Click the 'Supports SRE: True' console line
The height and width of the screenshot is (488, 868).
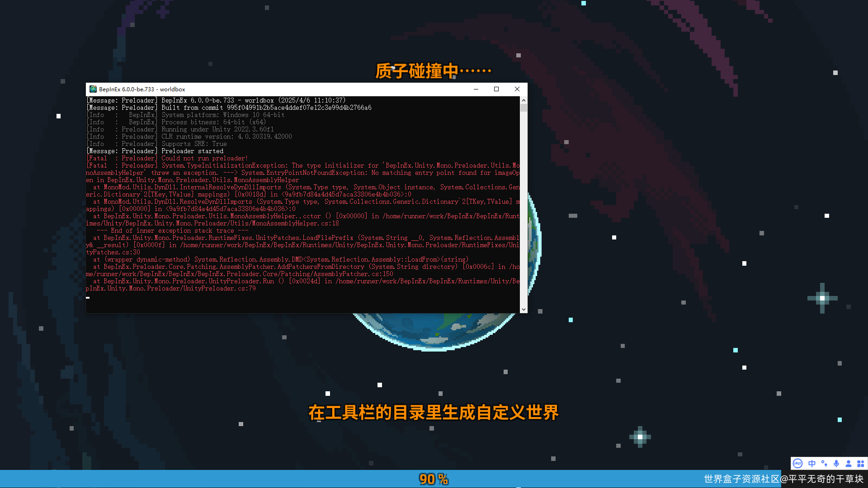[x=156, y=144]
